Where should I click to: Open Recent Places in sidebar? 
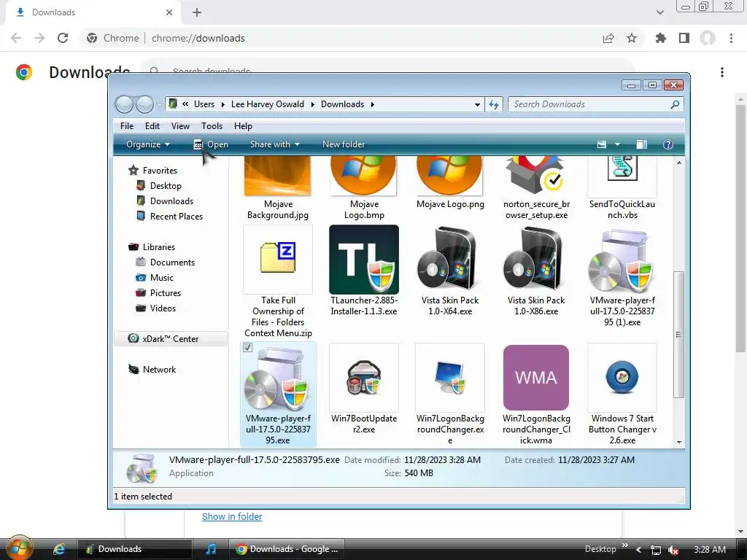(177, 216)
